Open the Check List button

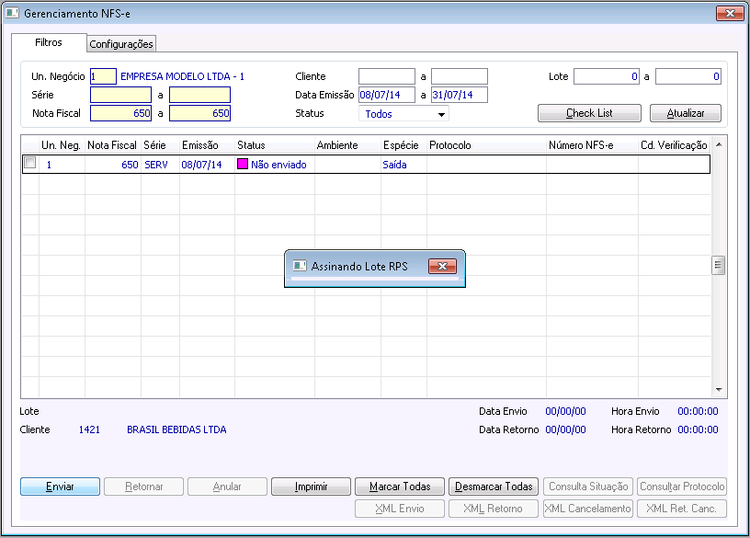[x=589, y=113]
